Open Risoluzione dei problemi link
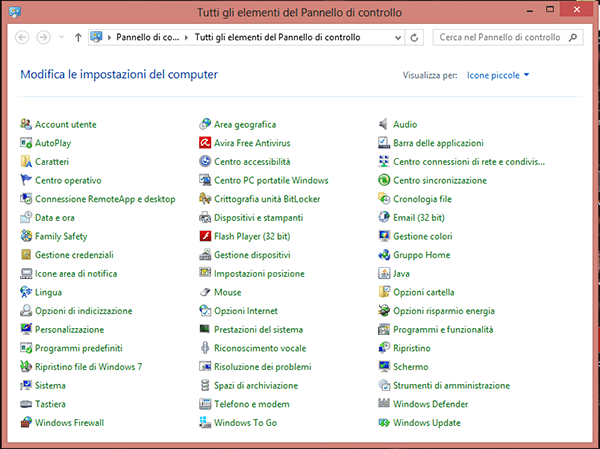Viewport: 600px width, 449px height. click(262, 367)
